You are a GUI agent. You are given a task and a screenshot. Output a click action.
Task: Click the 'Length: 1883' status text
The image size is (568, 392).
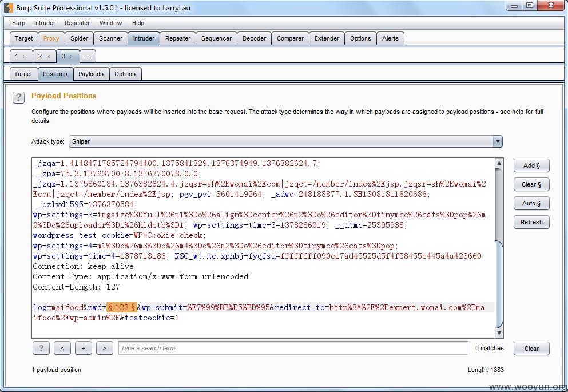(x=486, y=370)
